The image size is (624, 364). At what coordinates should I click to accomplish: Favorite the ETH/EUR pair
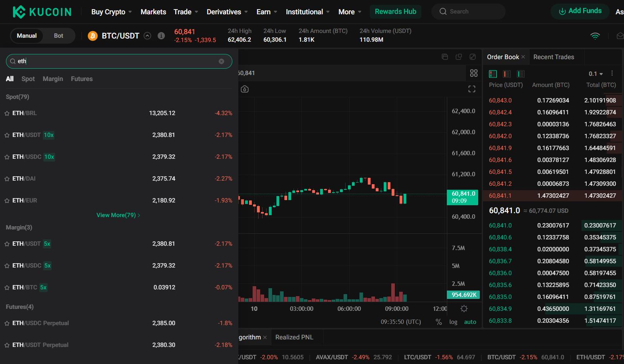pos(7,201)
